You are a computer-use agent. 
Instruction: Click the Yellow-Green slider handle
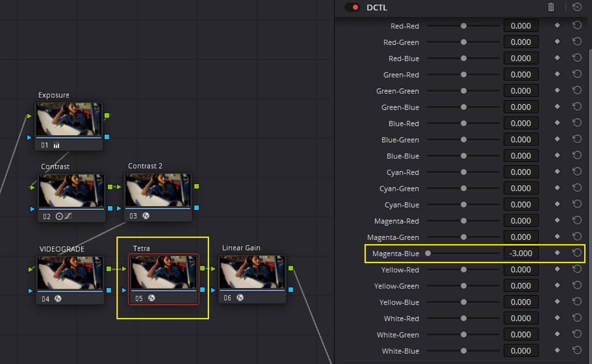tap(463, 286)
